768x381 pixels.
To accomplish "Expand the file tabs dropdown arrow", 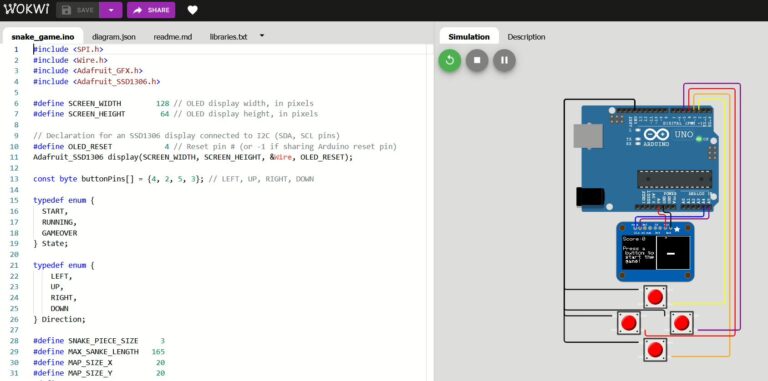I will [x=262, y=36].
